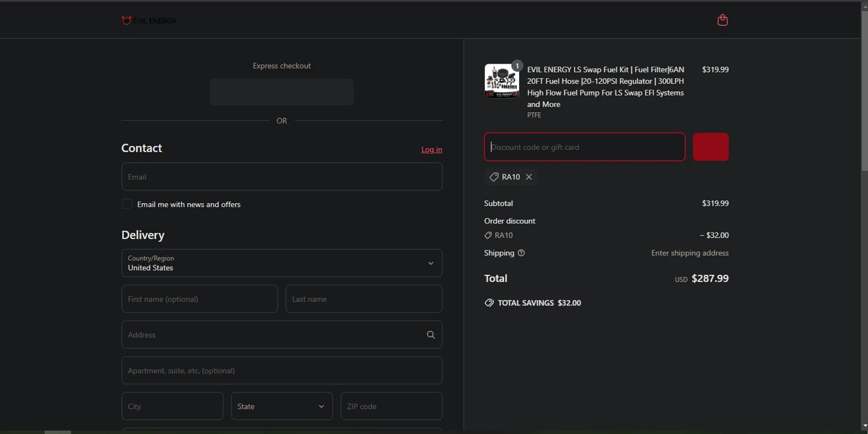868x434 pixels.
Task: Open the Country/Region dropdown
Action: (x=282, y=263)
